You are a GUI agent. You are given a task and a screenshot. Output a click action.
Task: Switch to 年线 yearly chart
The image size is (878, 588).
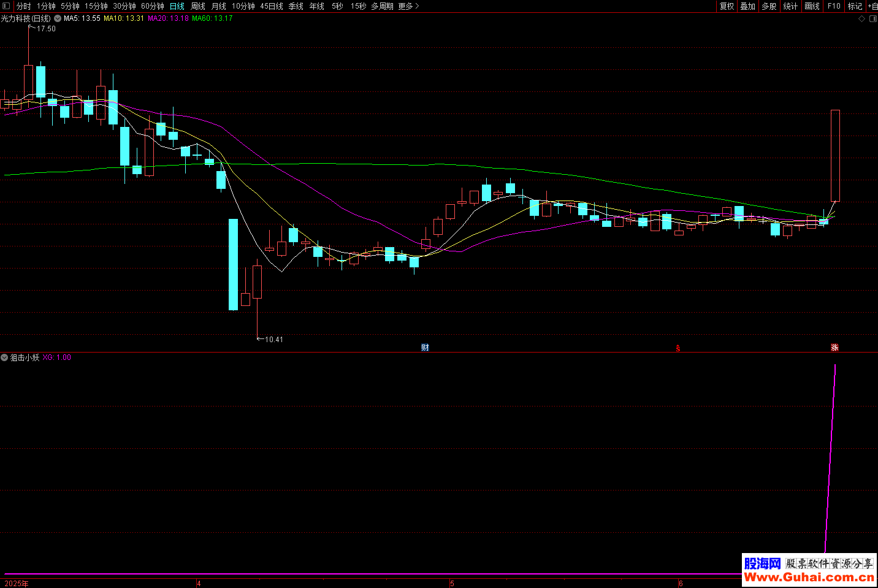pyautogui.click(x=316, y=6)
